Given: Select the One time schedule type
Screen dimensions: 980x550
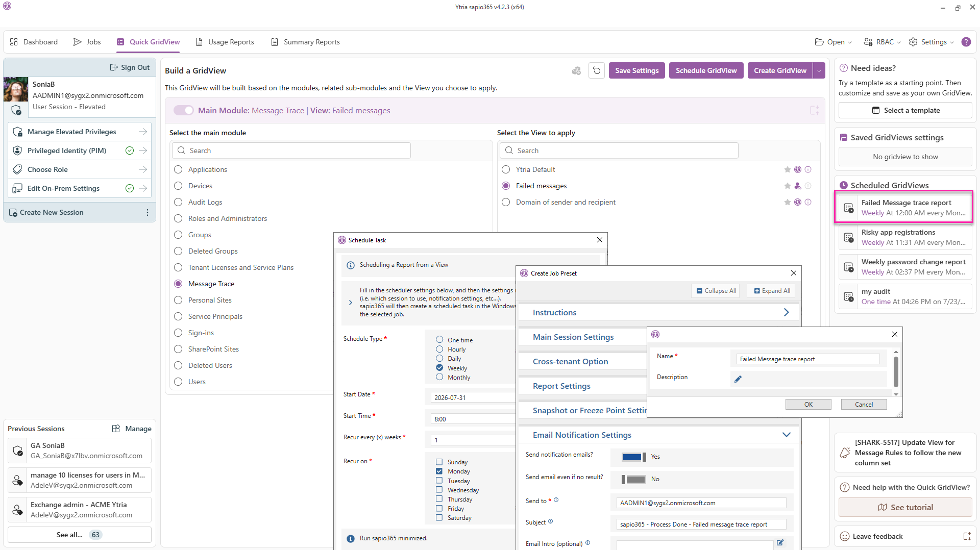Looking at the screenshot, I should [439, 340].
